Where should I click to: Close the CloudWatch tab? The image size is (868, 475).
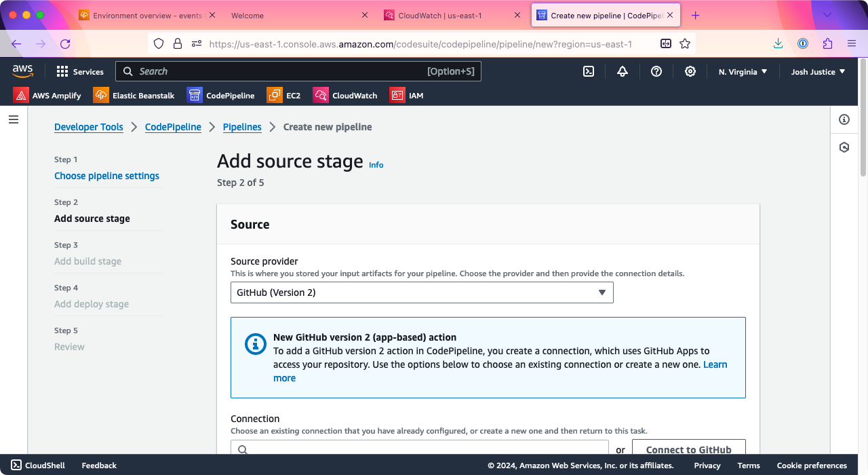click(x=517, y=15)
